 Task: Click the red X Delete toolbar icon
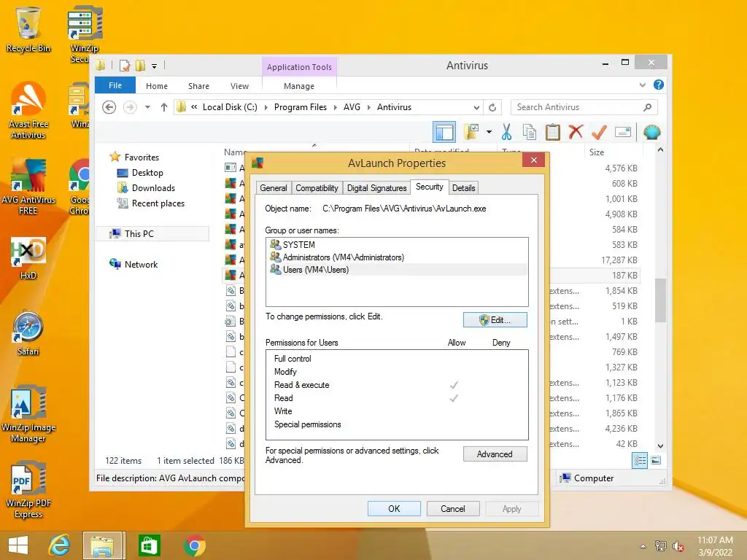576,131
